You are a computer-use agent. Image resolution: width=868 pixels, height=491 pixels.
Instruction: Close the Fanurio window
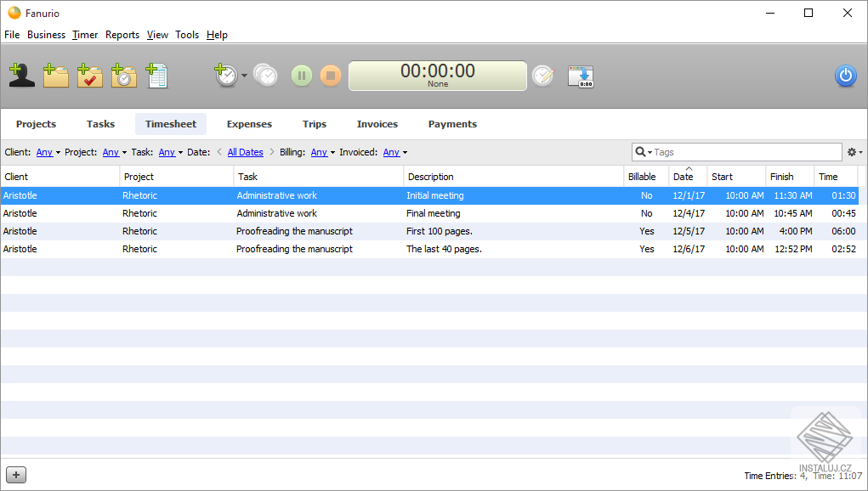click(847, 13)
